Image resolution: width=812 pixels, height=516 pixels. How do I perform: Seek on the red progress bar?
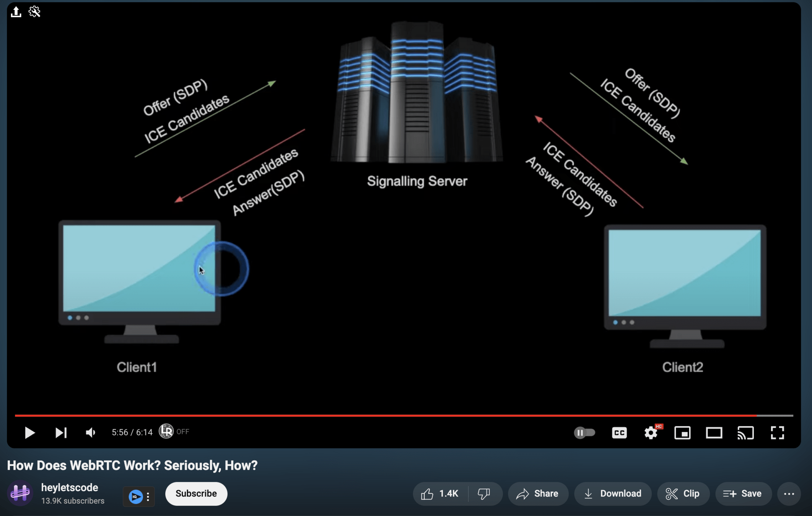382,415
